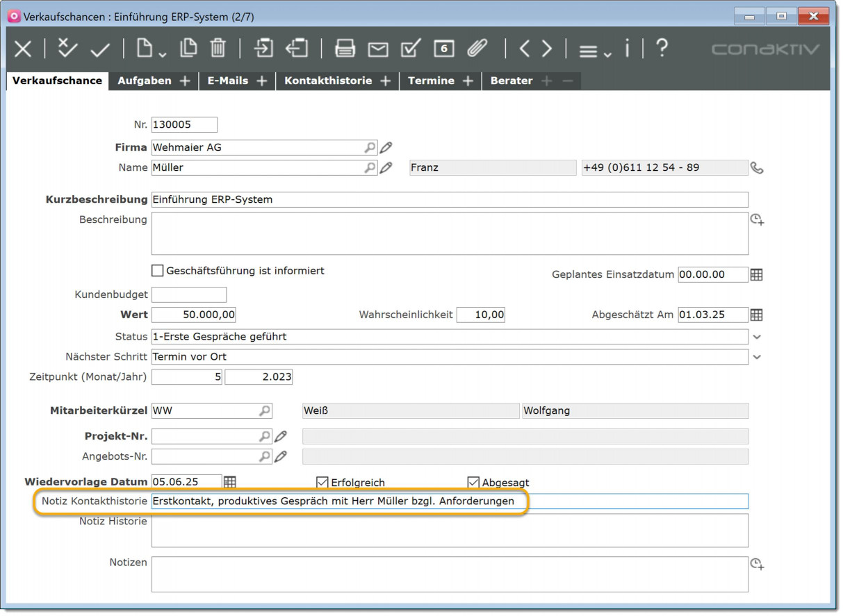Go to next record with right arrow
This screenshot has height=616, width=843.
[547, 49]
